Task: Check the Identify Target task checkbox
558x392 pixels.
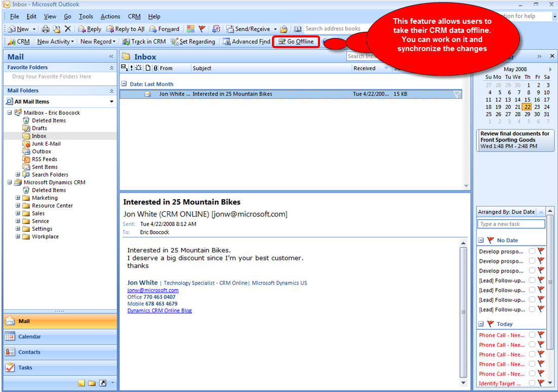Action: click(532, 383)
